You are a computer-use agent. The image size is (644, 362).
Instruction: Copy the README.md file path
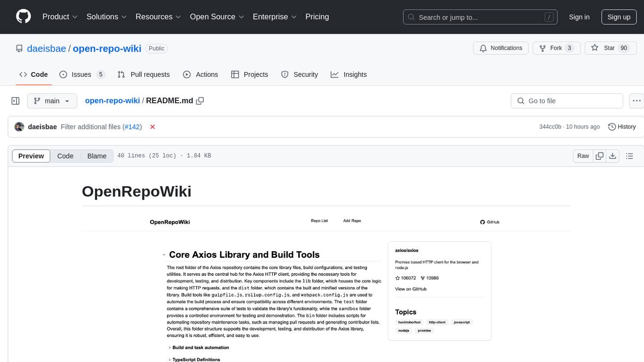pyautogui.click(x=200, y=101)
